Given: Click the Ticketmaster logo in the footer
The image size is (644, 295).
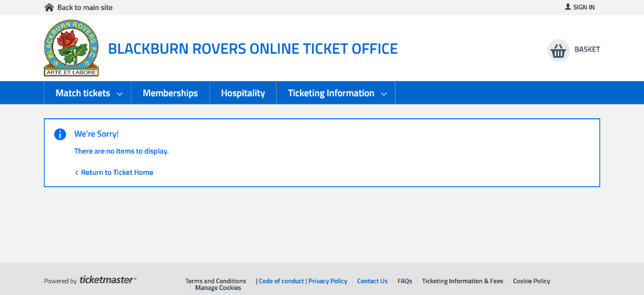Looking at the screenshot, I should pos(108,281).
